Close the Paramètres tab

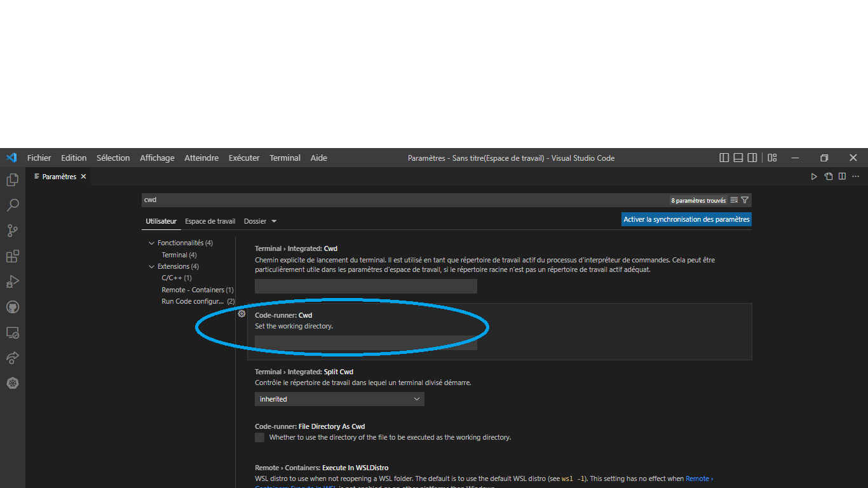click(83, 177)
